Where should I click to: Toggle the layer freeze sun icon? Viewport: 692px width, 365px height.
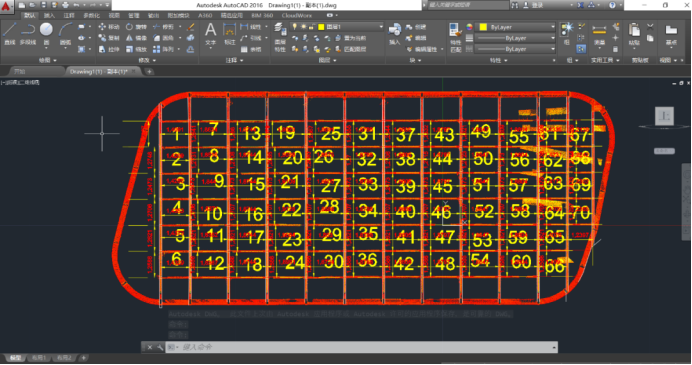coord(303,27)
